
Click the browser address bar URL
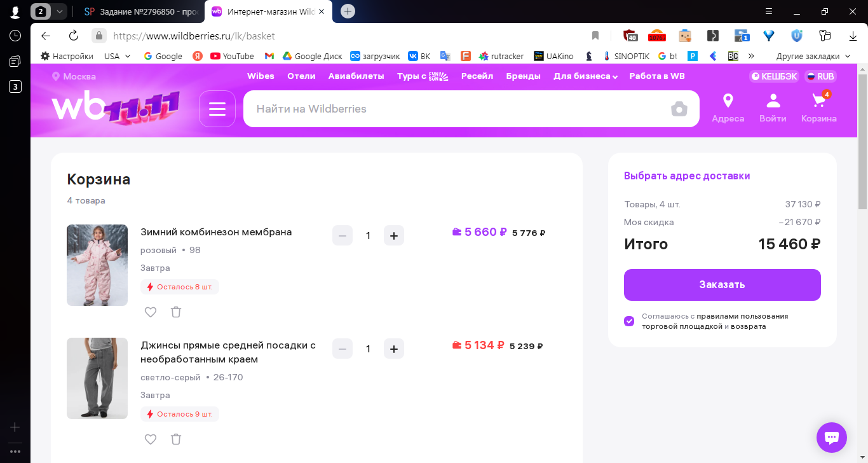[194, 36]
